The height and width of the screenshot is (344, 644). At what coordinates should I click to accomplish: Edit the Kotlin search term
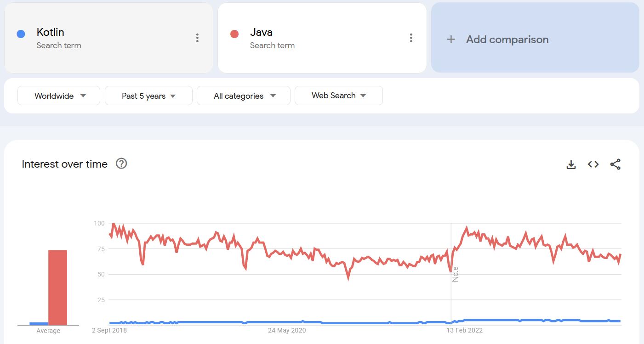(51, 33)
